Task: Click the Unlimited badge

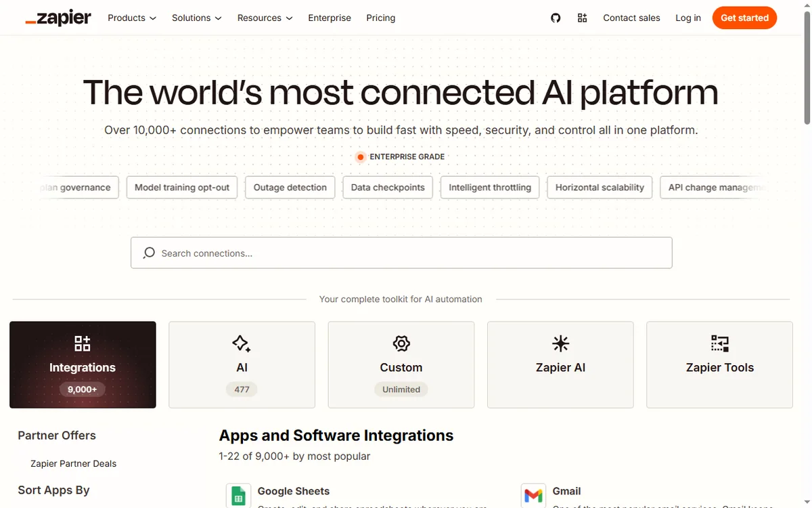Action: click(401, 389)
